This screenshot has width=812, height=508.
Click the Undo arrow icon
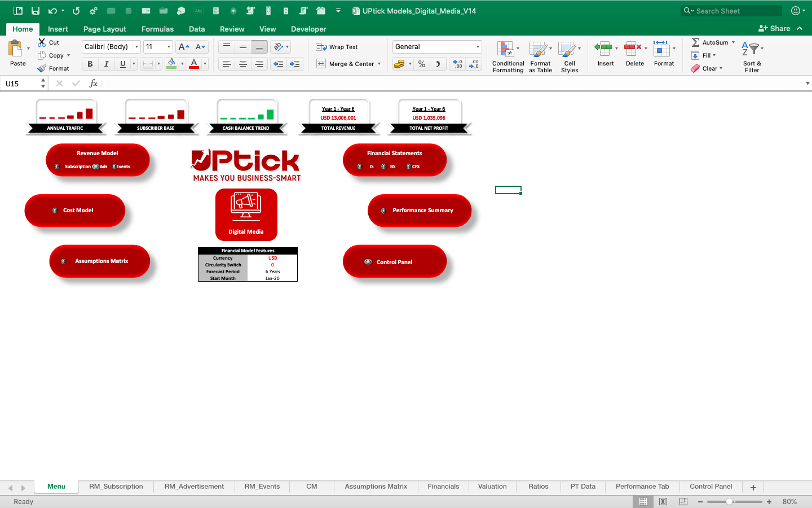pos(52,11)
